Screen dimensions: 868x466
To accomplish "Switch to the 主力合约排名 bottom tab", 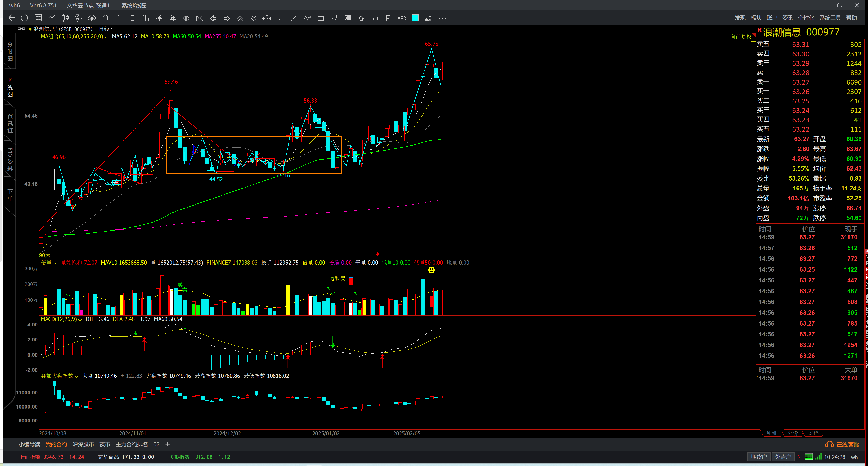I will [131, 444].
